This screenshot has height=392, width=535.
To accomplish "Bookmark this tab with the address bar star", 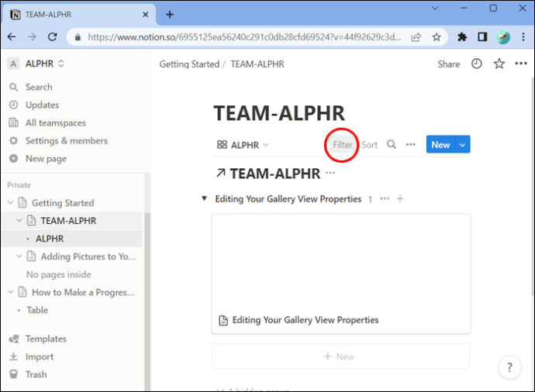I will pos(437,37).
